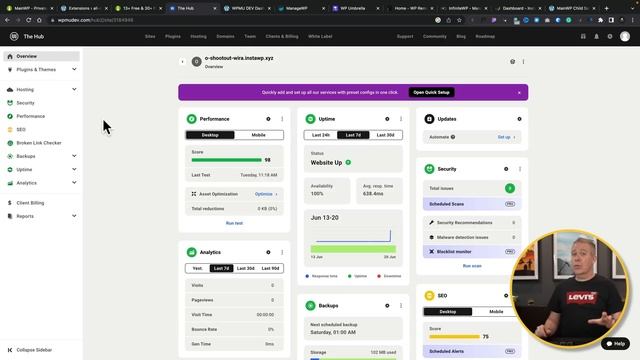Expand the Hosting sidebar section

coord(74,89)
